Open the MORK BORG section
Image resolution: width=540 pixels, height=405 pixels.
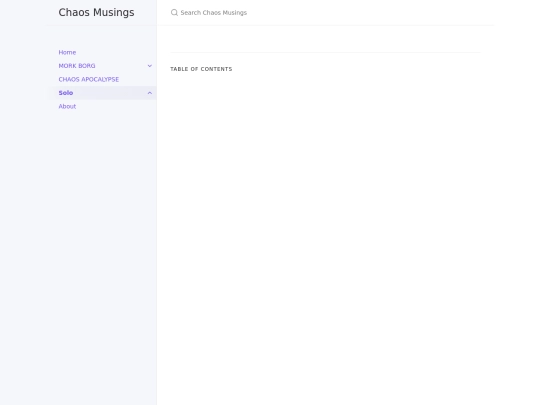click(77, 66)
